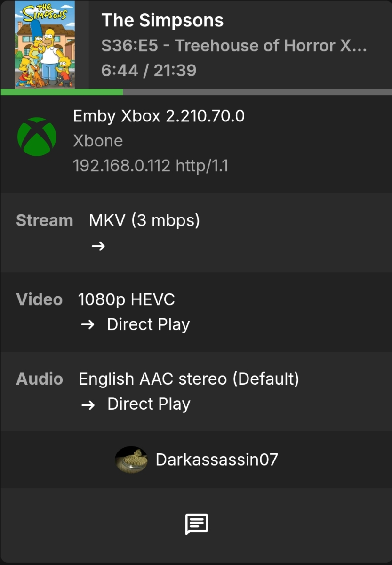
Task: Click the green playback progress bar
Action: pyautogui.click(x=61, y=90)
